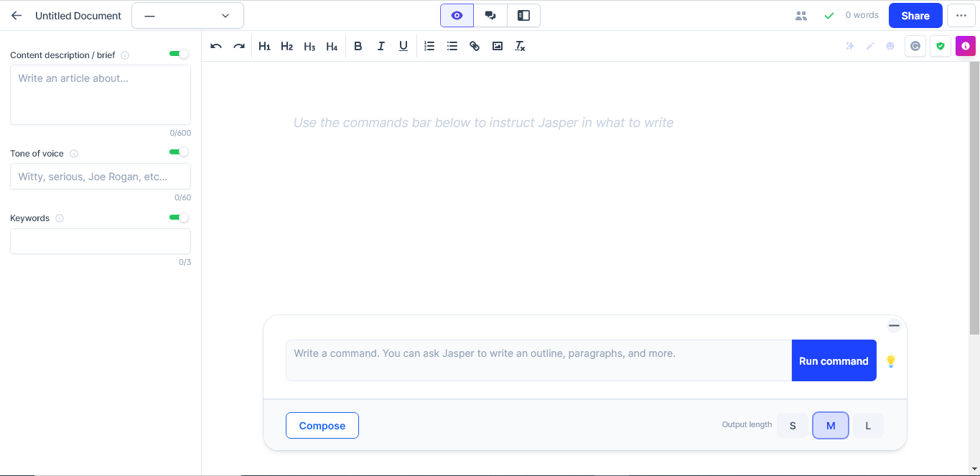Click the 0 words counter

(x=862, y=15)
